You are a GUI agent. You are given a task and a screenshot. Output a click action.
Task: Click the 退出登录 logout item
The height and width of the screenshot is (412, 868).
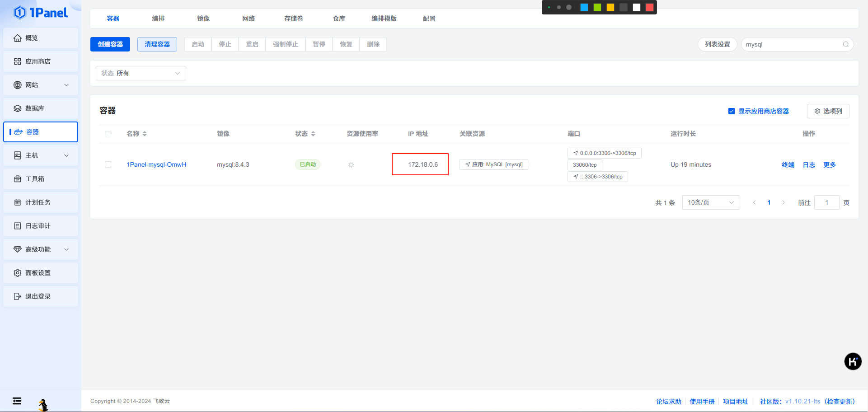(38, 296)
